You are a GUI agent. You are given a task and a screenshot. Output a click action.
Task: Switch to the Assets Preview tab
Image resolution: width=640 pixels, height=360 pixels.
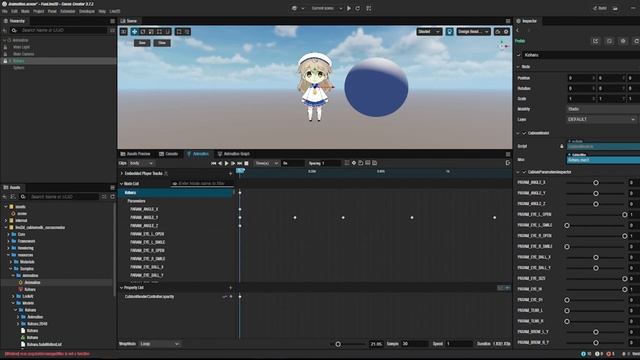(136, 154)
